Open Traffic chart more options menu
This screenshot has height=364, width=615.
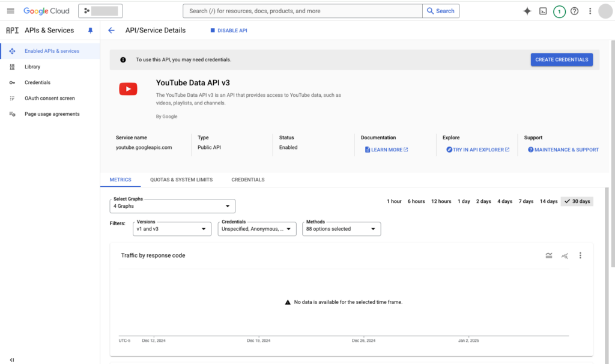click(581, 256)
